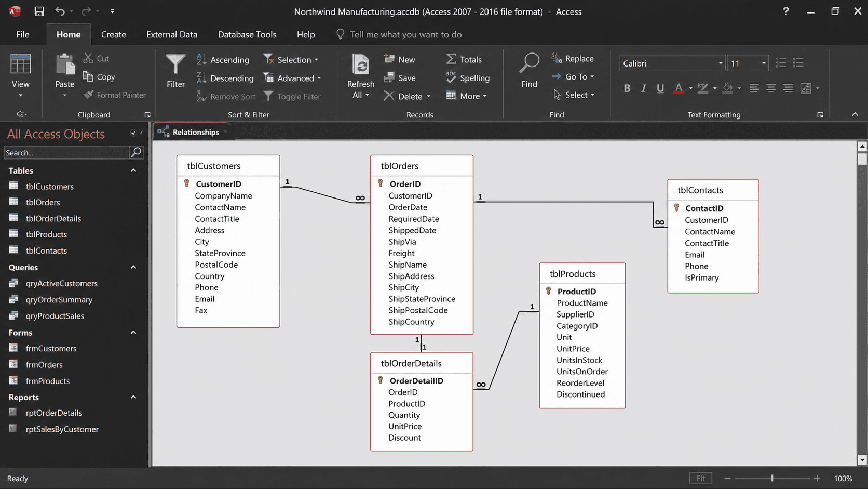Center align text
Image resolution: width=868 pixels, height=489 pixels.
(x=771, y=88)
